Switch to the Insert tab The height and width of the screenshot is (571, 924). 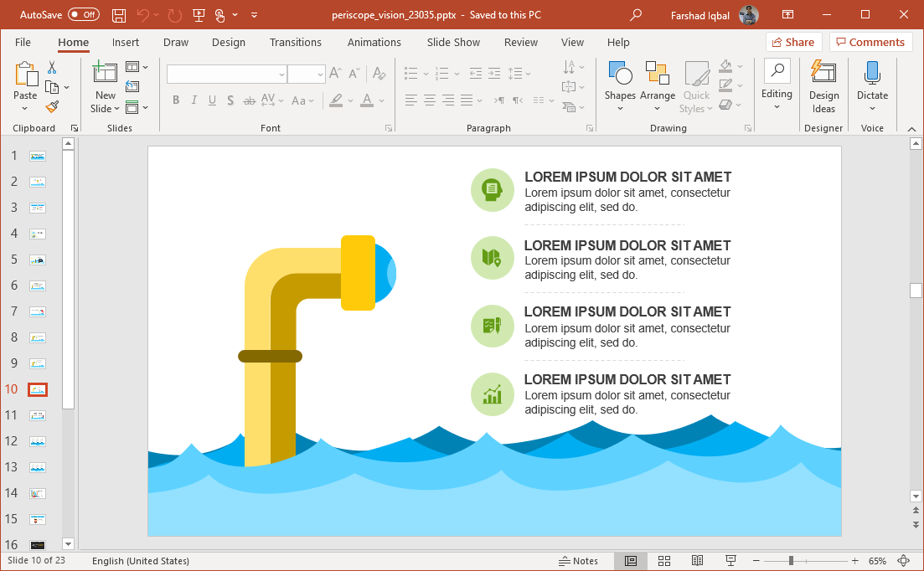(126, 43)
